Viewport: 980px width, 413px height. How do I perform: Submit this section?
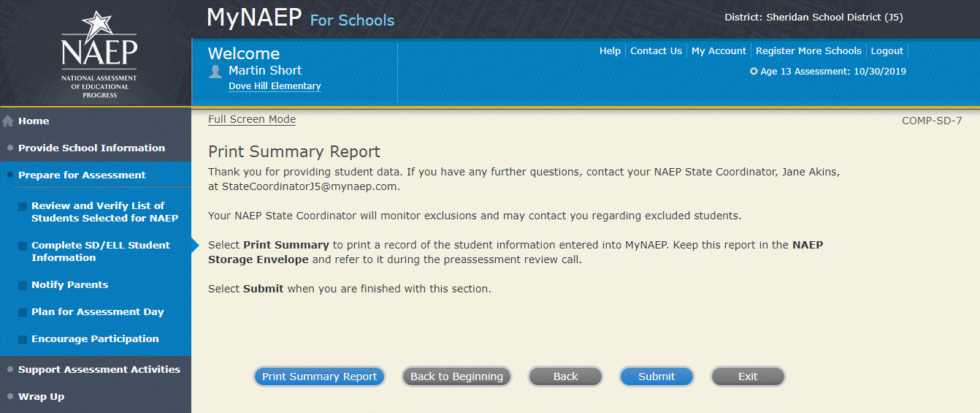pos(656,376)
